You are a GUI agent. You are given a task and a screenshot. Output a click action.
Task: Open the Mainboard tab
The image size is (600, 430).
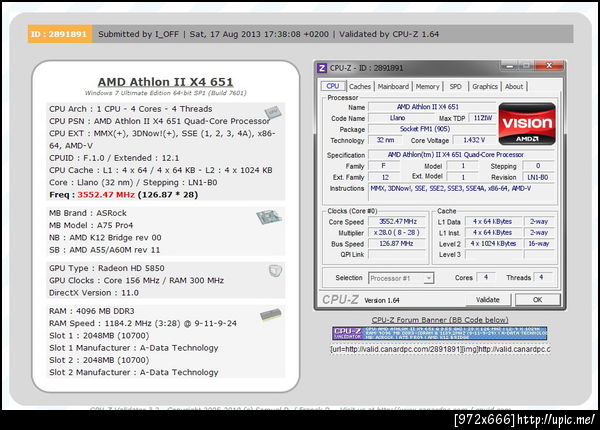tap(393, 86)
